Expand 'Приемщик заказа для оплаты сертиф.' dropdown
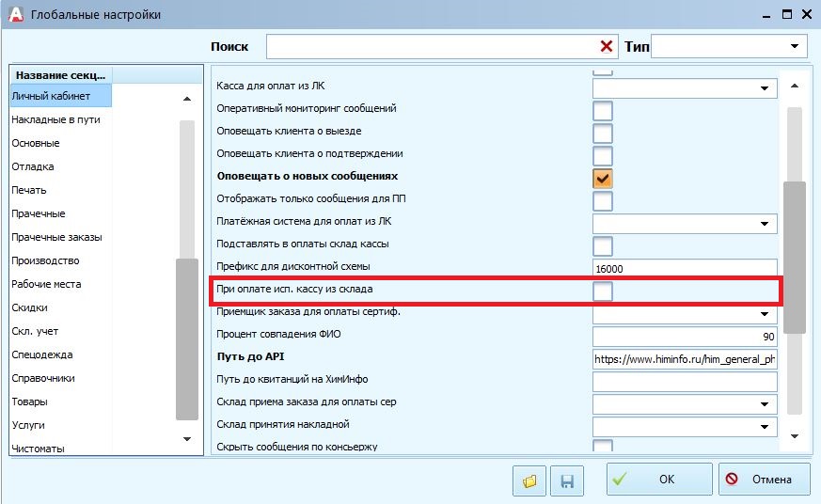 (765, 314)
